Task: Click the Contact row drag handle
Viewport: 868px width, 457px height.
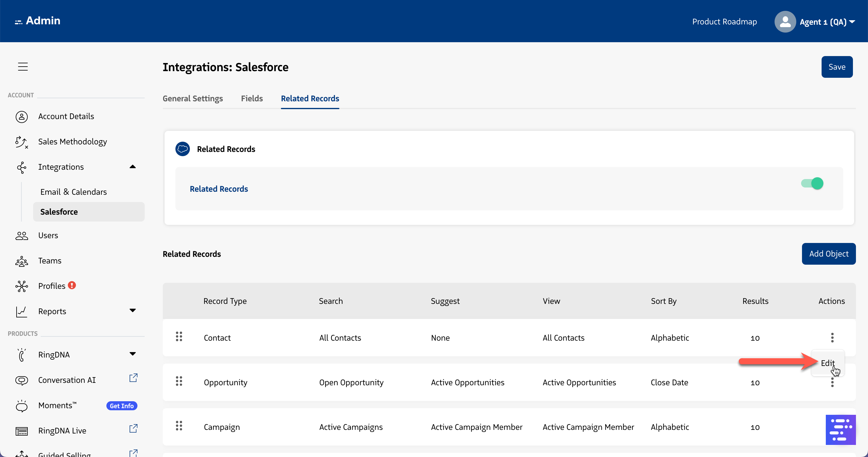Action: [x=179, y=337]
